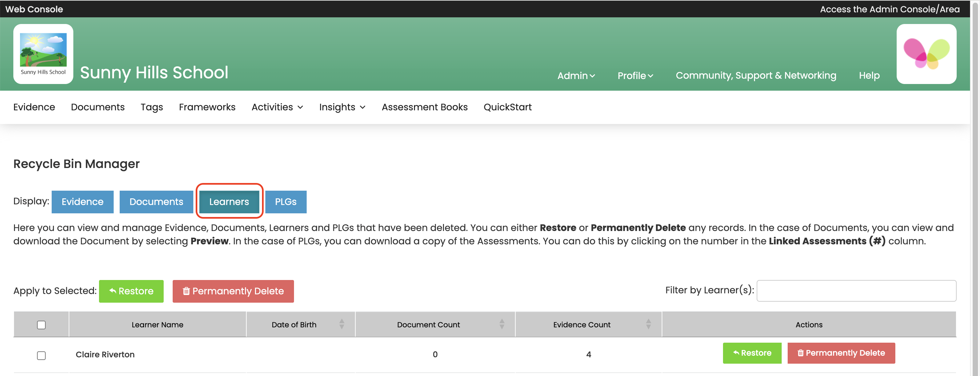Switch display to PLGs tab

point(285,202)
